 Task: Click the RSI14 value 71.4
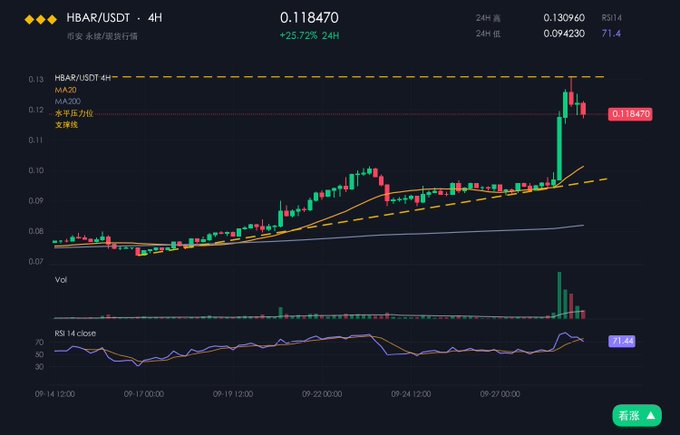[x=611, y=33]
